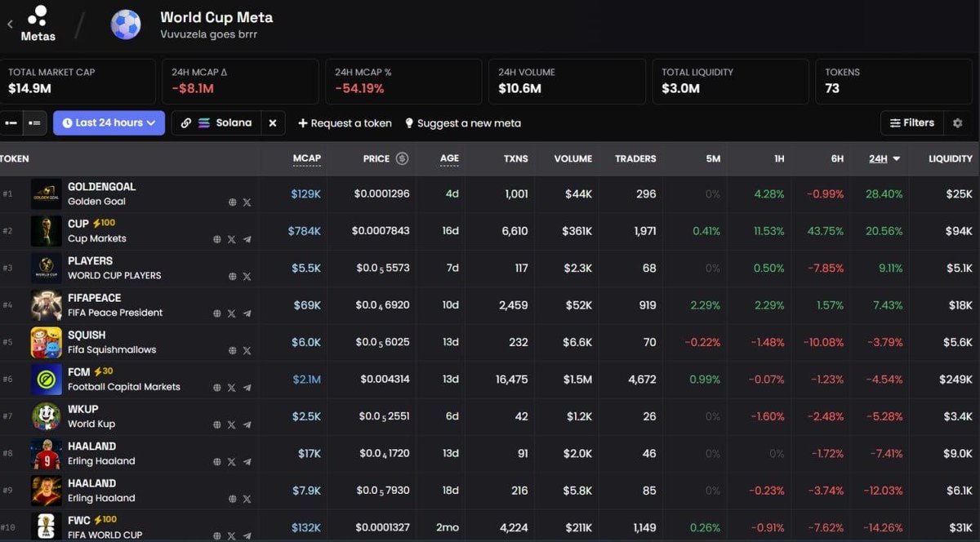Open the CUP trophy token thumbnail
Viewport: 980px width, 542px height.
click(x=47, y=231)
